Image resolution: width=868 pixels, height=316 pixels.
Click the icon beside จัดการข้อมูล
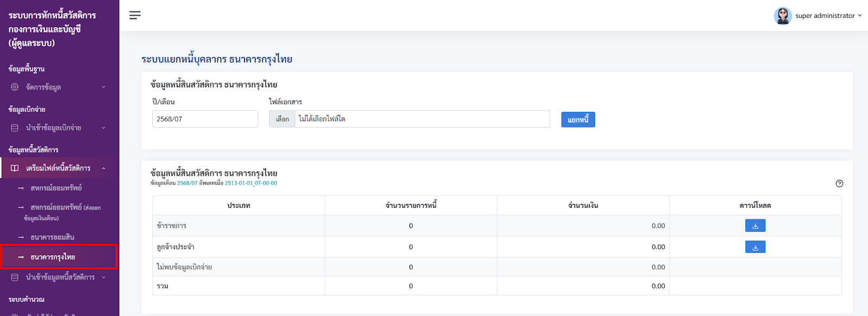(15, 87)
